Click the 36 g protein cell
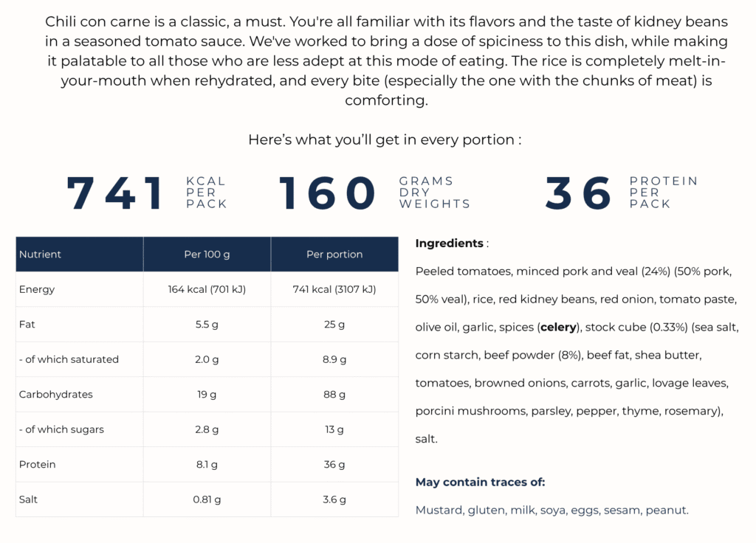The height and width of the screenshot is (543, 756). (x=334, y=465)
